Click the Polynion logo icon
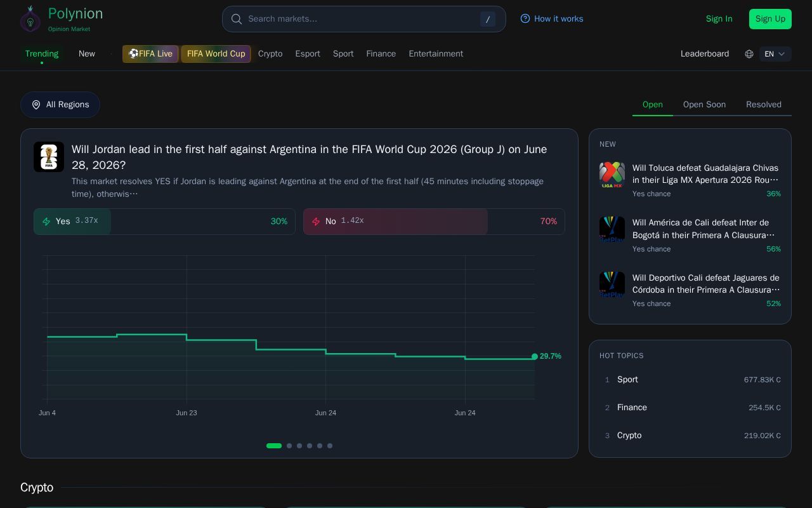812x508 pixels. pyautogui.click(x=30, y=19)
